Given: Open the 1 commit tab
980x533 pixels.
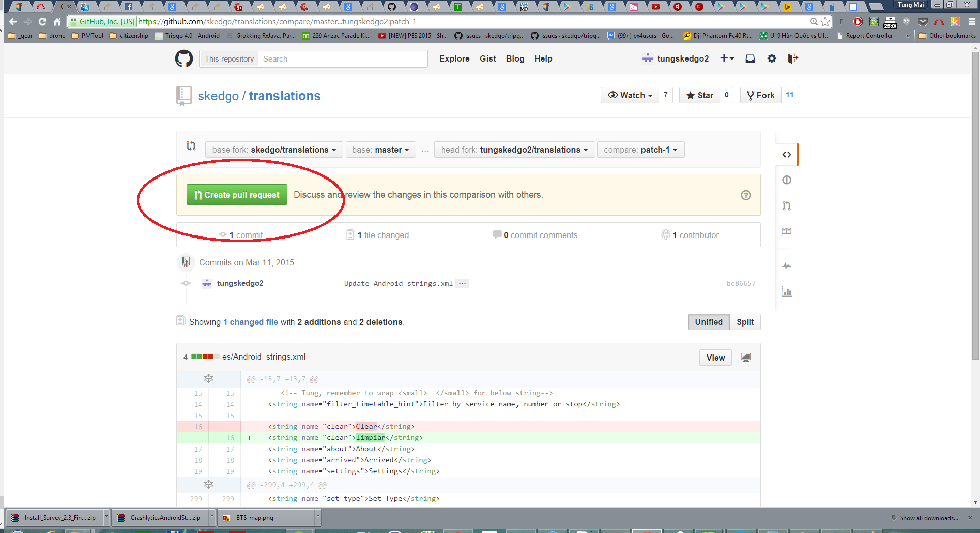Looking at the screenshot, I should [241, 235].
